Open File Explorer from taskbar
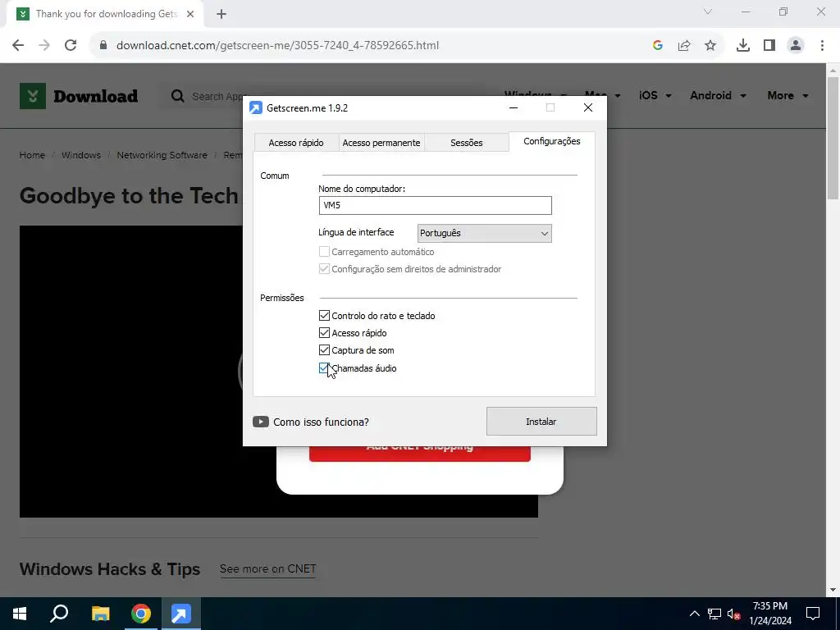This screenshot has width=840, height=630. [x=100, y=614]
